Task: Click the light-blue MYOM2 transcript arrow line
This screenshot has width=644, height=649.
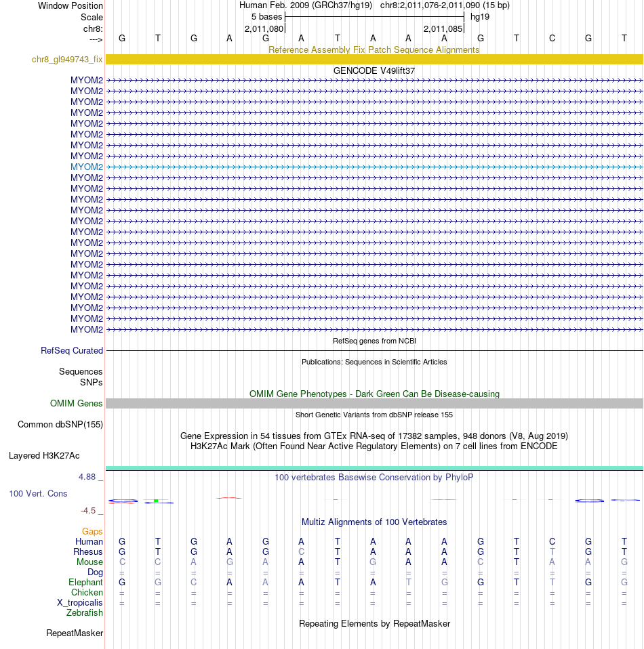Action: pos(374,167)
